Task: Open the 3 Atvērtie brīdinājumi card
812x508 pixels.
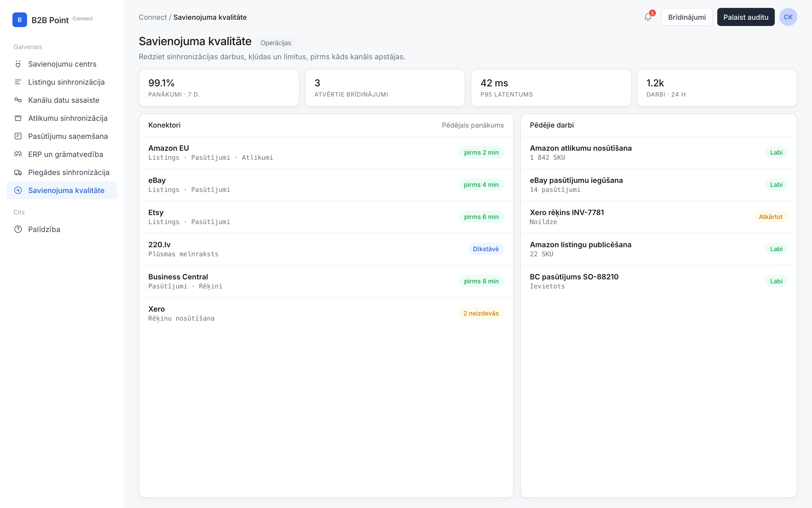Action: (x=385, y=88)
